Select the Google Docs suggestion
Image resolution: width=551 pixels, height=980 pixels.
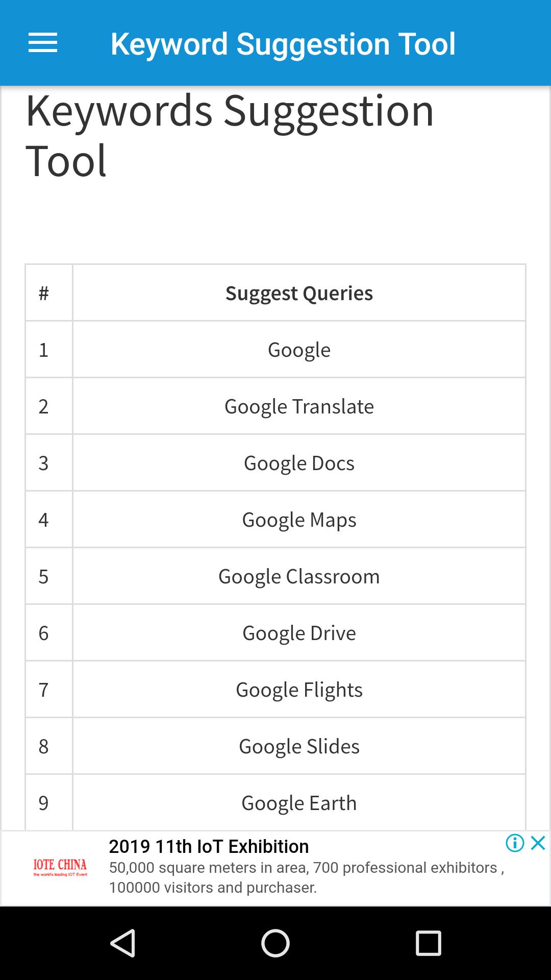click(x=299, y=463)
